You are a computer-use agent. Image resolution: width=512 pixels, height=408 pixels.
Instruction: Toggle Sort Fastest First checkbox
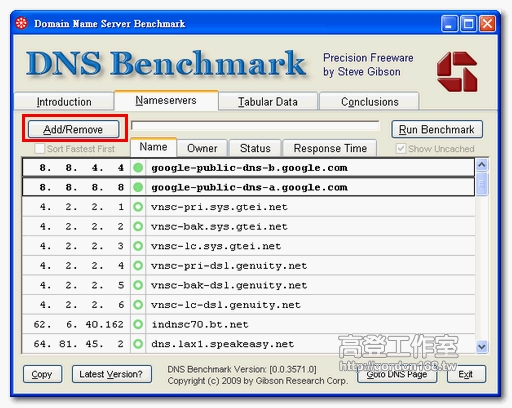pos(39,149)
